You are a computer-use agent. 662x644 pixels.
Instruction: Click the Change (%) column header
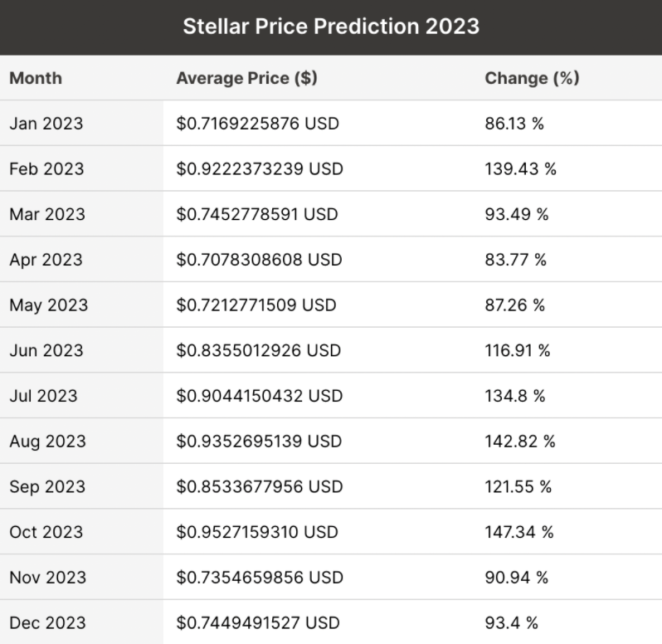532,79
